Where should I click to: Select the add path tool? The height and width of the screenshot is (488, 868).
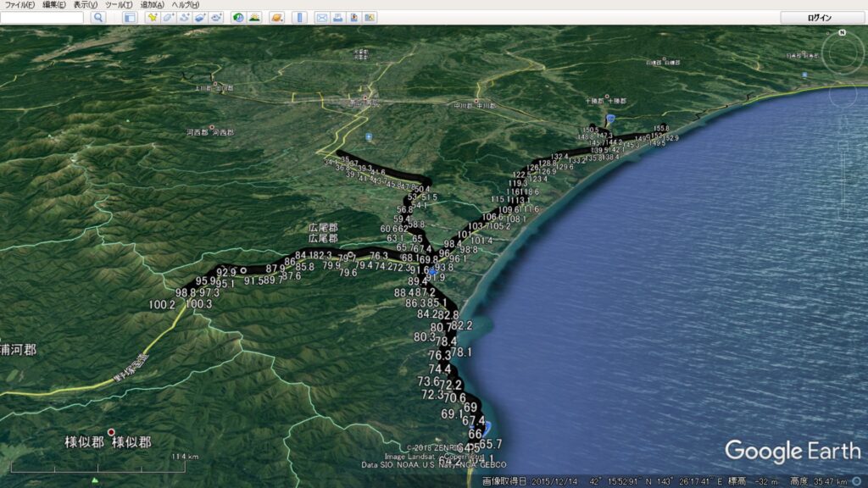click(x=184, y=18)
